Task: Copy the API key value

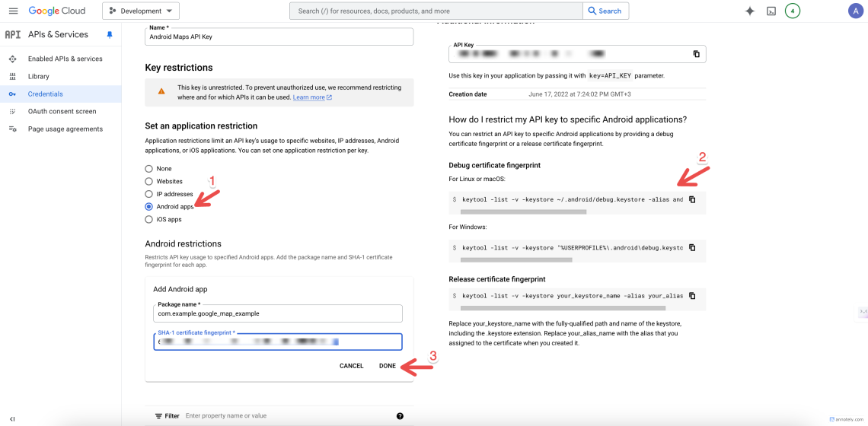Action: (x=696, y=54)
